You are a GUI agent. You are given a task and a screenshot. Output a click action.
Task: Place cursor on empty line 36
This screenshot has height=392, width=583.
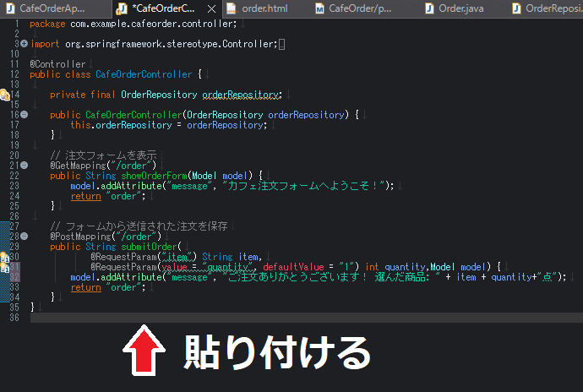tap(253, 318)
